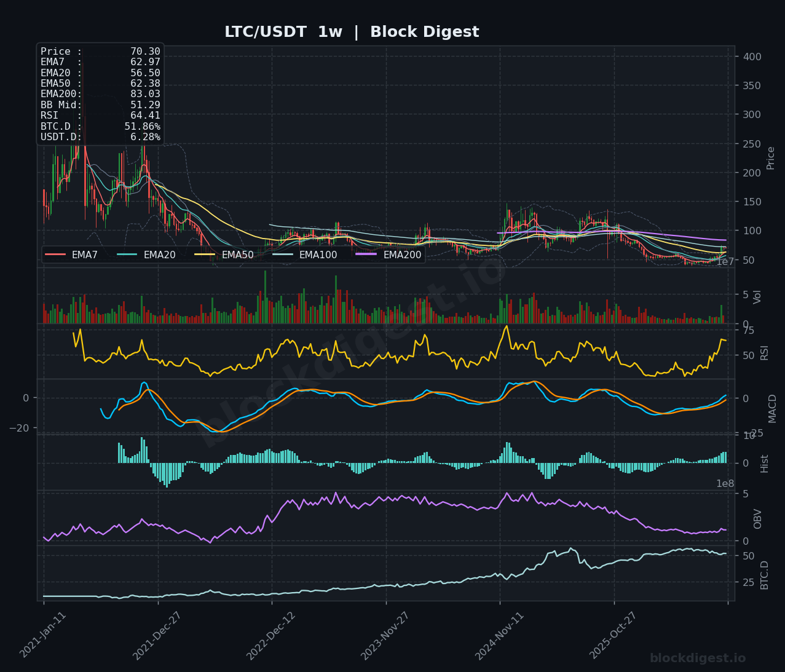785x672 pixels.
Task: Select the EMA20 legend entry
Action: 146,255
